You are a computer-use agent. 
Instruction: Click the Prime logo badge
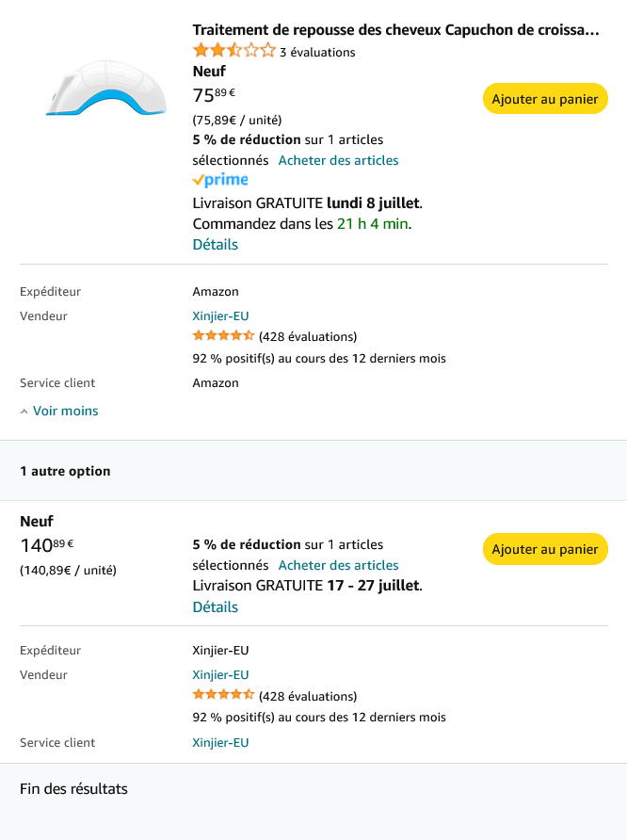219,179
